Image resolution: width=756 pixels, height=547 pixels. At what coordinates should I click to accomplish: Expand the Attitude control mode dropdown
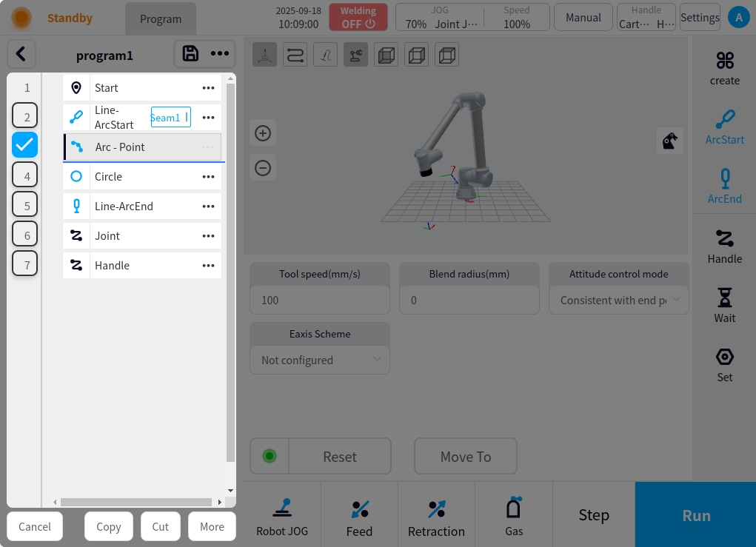point(618,301)
